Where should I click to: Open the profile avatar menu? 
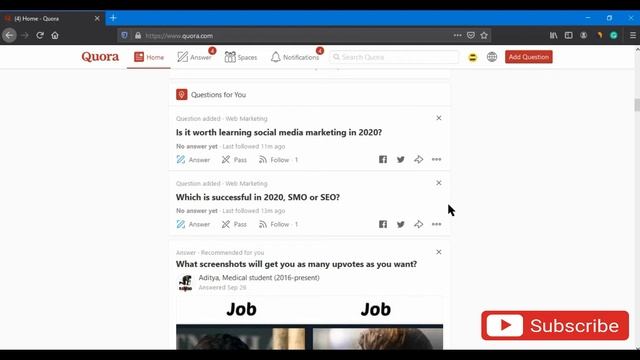pyautogui.click(x=472, y=57)
